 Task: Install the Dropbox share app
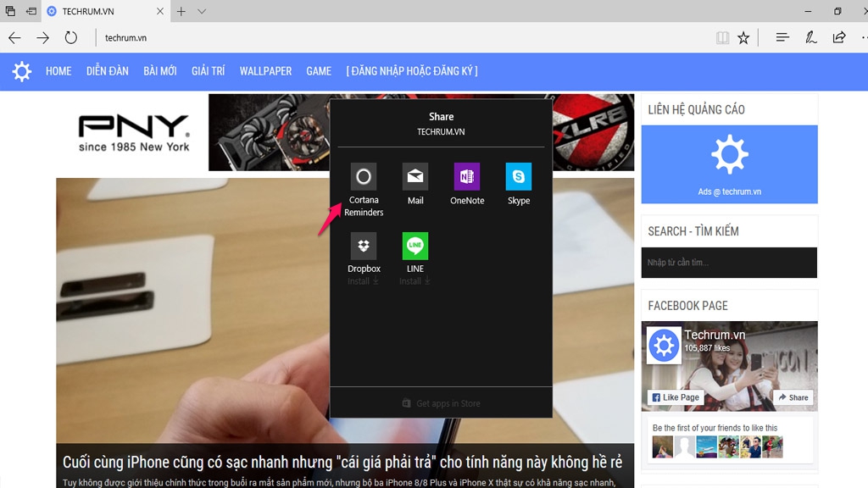[364, 259]
